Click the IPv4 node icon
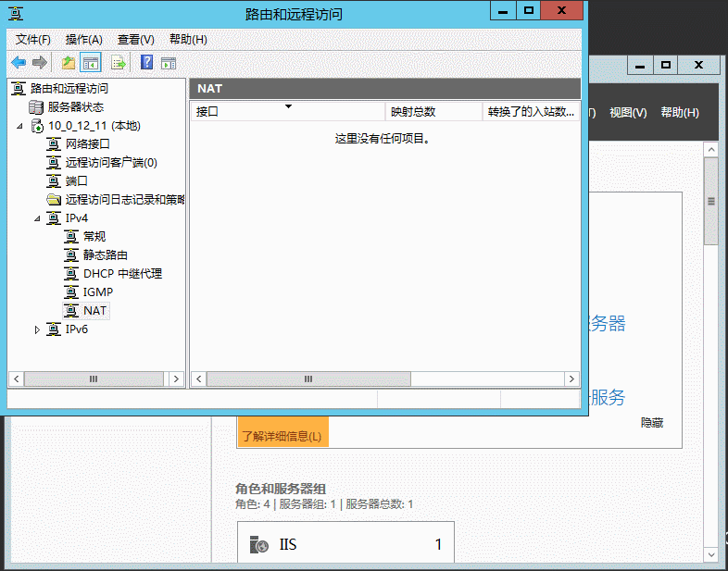 [x=54, y=218]
